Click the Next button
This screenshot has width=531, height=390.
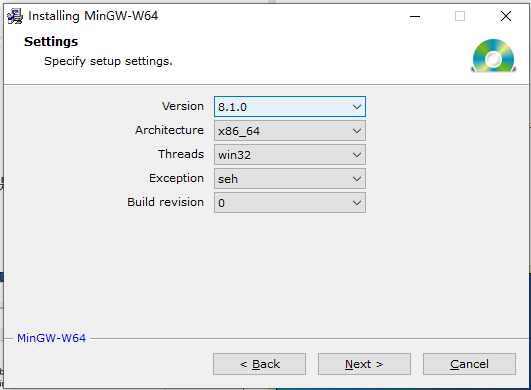coord(364,364)
